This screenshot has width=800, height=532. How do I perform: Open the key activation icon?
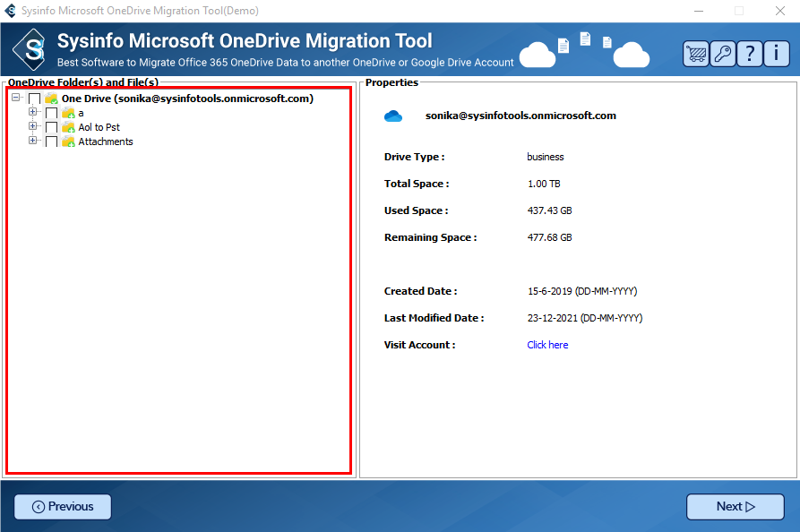(x=722, y=54)
